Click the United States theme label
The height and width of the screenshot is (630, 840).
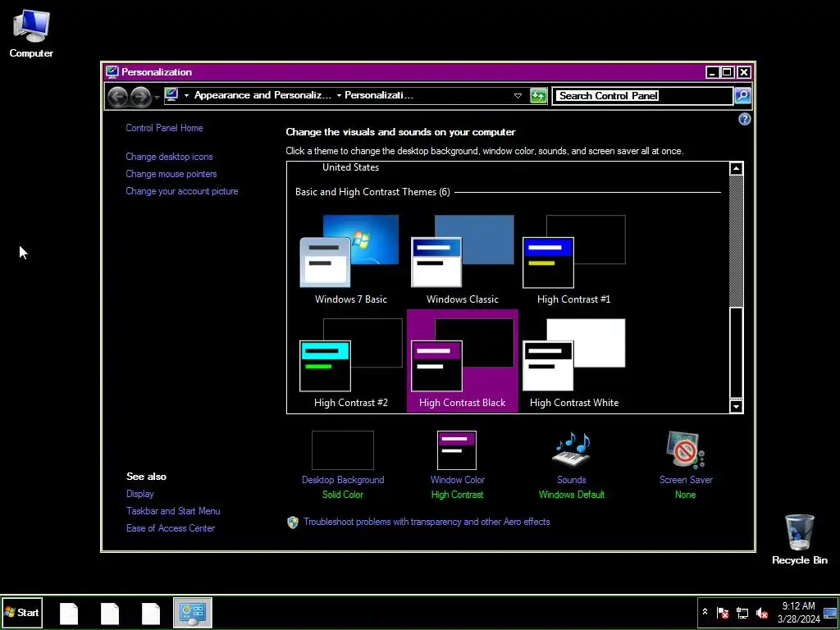click(x=350, y=167)
